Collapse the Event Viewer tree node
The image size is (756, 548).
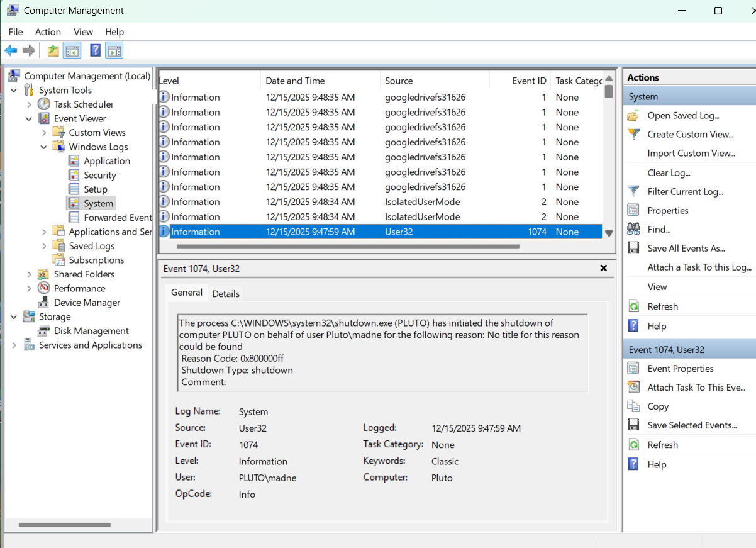(x=29, y=118)
